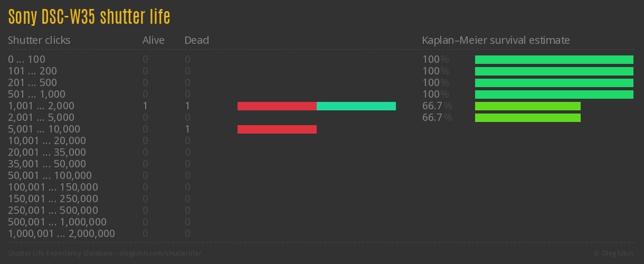The height and width of the screenshot is (264, 644).
Task: Click the Dead count "1" for 5,001 … 10,000
Action: point(187,129)
